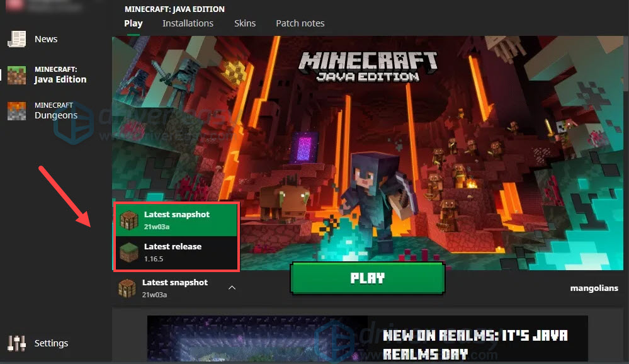Choose the Latest snapshot 21w03a option

coord(176,219)
